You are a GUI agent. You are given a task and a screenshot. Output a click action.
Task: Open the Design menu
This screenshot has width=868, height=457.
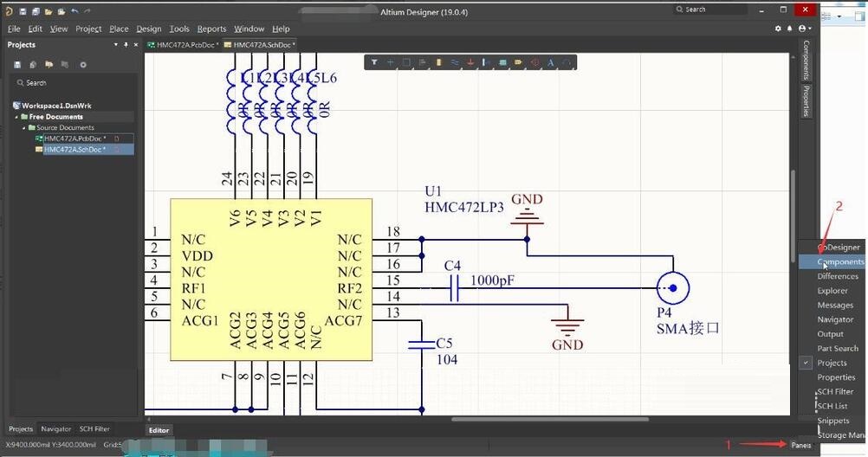(148, 29)
